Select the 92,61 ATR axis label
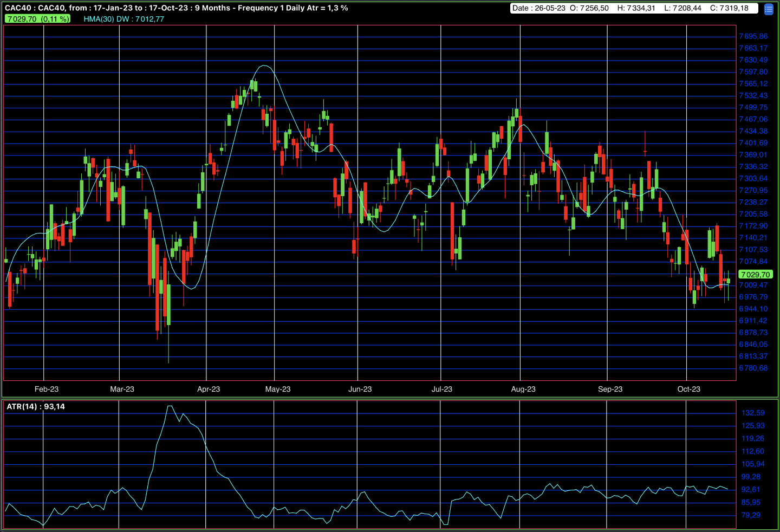 pos(751,489)
